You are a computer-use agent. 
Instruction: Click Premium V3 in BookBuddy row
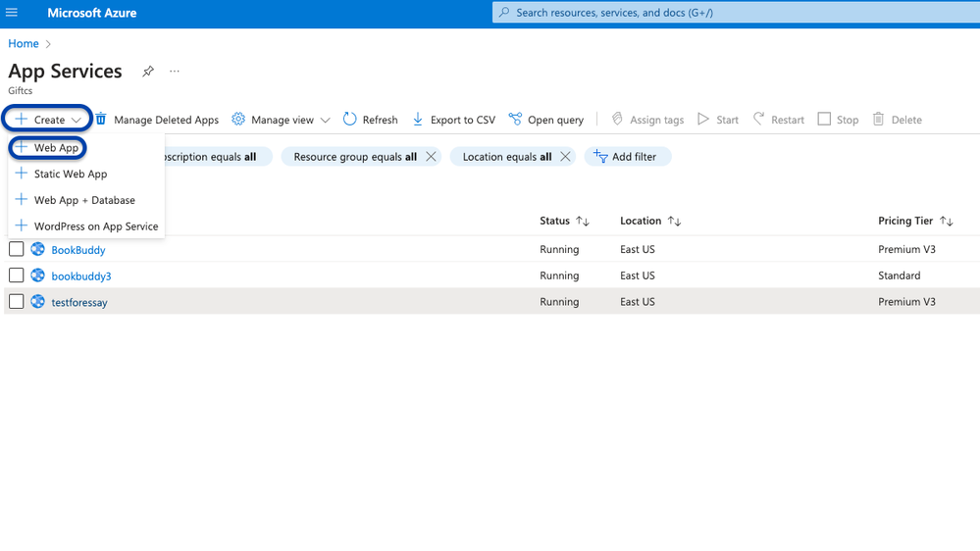(906, 249)
